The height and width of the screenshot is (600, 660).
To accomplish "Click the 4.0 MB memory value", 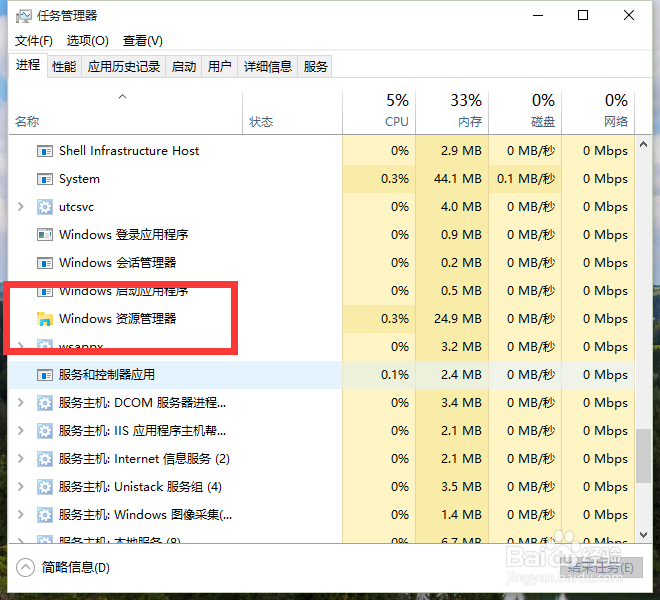I will (x=461, y=207).
